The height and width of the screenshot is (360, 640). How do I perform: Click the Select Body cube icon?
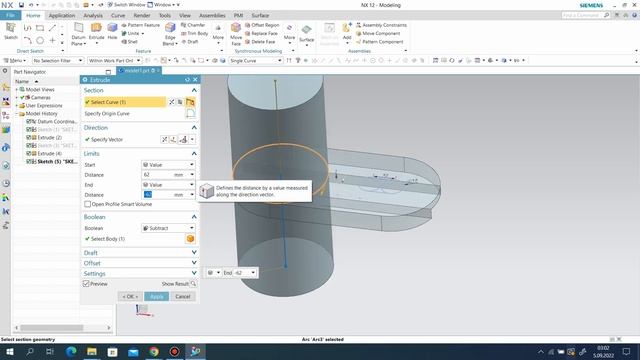[190, 239]
